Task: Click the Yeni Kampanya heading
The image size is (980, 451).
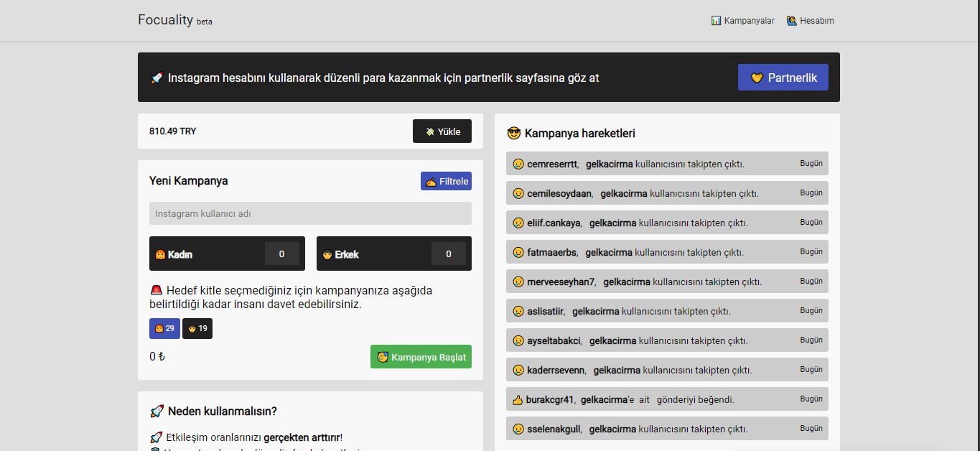Action: tap(189, 181)
